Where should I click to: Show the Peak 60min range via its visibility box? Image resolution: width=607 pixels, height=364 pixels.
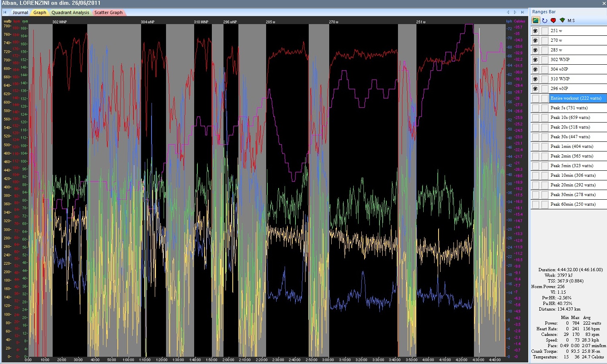(x=535, y=204)
